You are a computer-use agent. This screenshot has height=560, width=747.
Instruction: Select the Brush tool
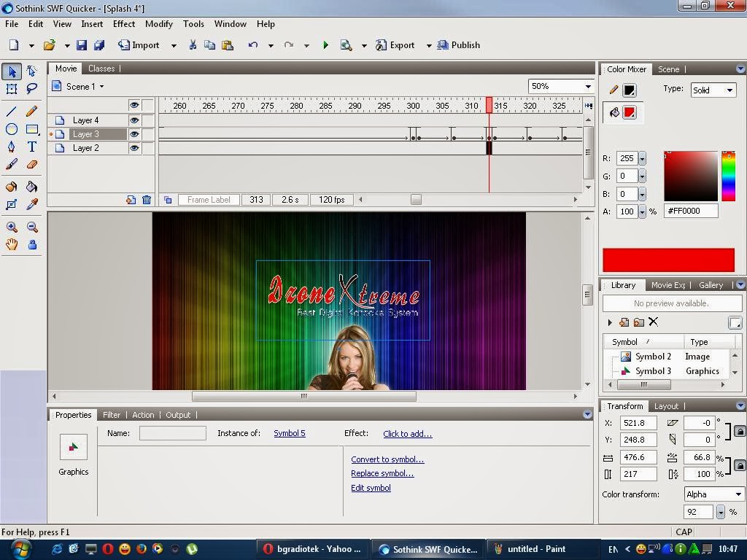click(12, 165)
